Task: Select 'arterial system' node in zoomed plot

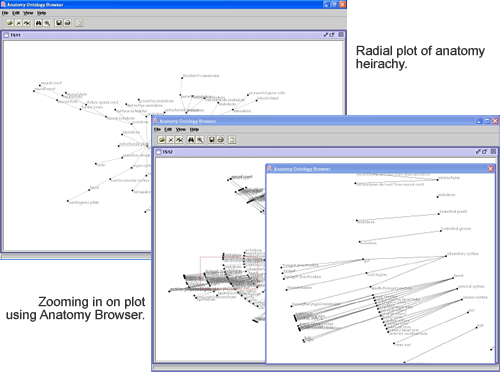Action: coord(471,287)
